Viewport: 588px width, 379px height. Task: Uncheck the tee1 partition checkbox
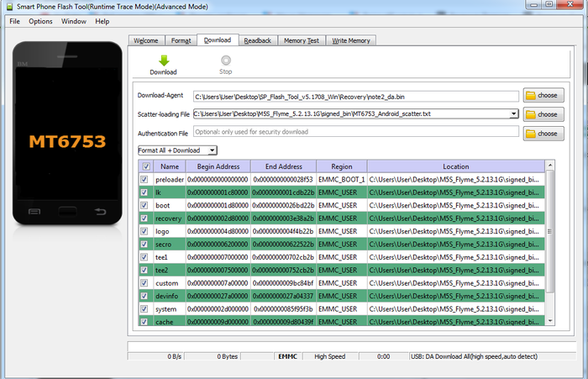tap(144, 257)
